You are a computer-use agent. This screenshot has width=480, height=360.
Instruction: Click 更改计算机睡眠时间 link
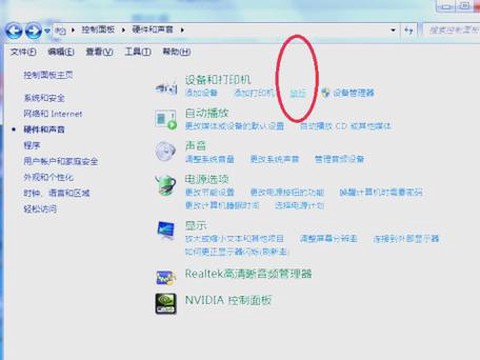222,205
